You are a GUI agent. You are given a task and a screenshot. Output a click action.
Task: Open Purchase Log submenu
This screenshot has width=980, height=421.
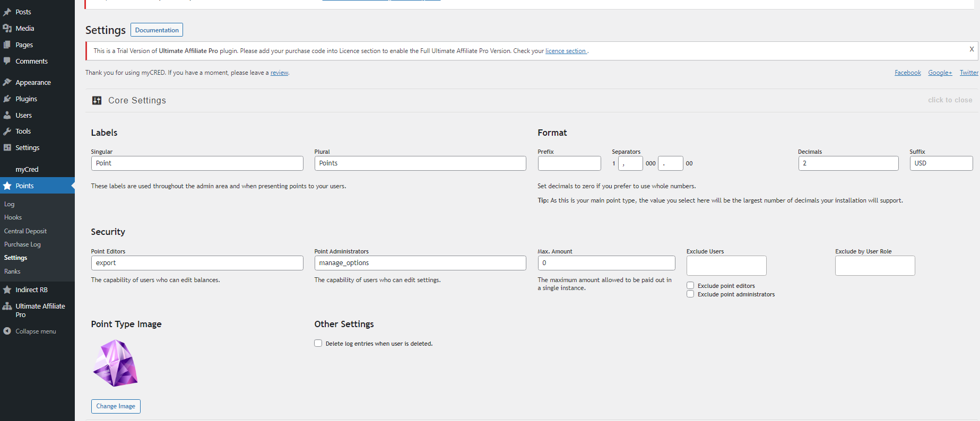[22, 244]
